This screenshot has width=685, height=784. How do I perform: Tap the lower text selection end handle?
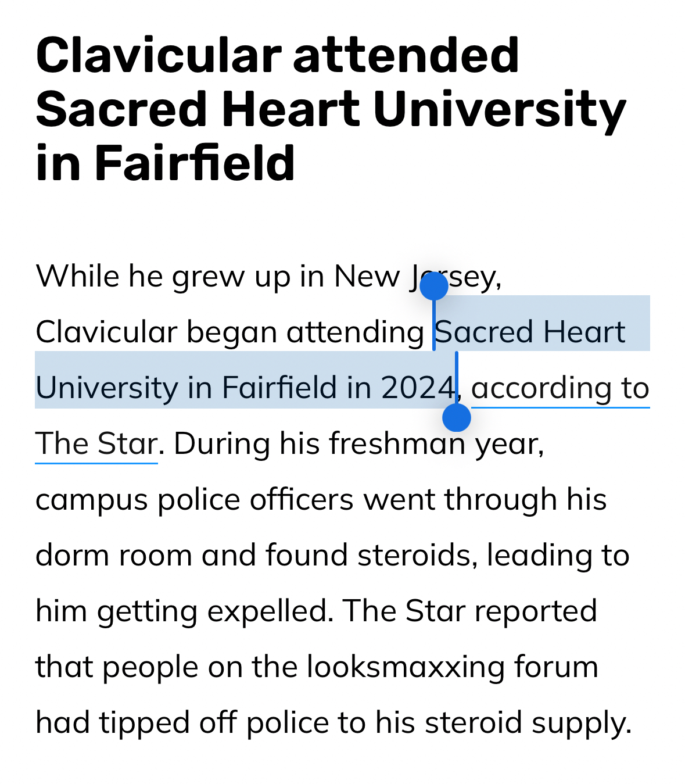(456, 417)
